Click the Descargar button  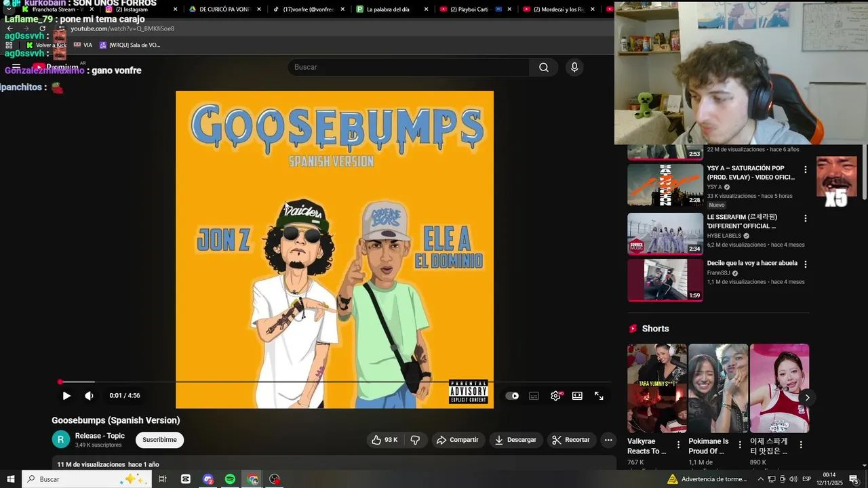[516, 440]
